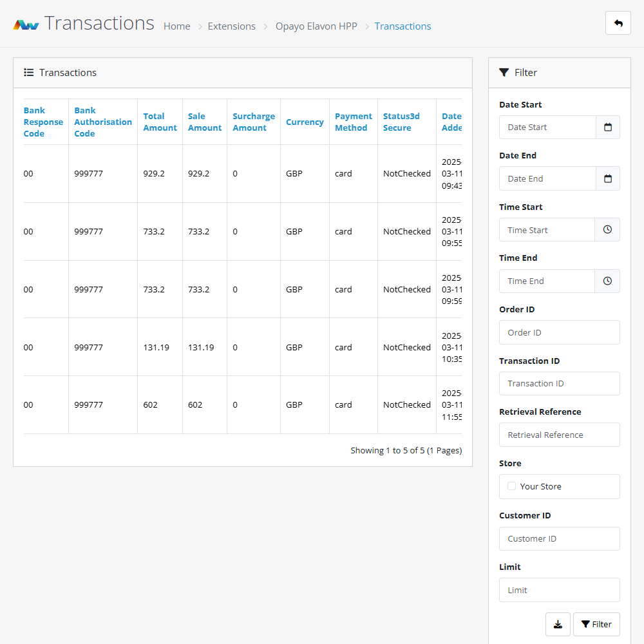Toggle the Your Store checkbox
This screenshot has width=644, height=644.
(511, 486)
